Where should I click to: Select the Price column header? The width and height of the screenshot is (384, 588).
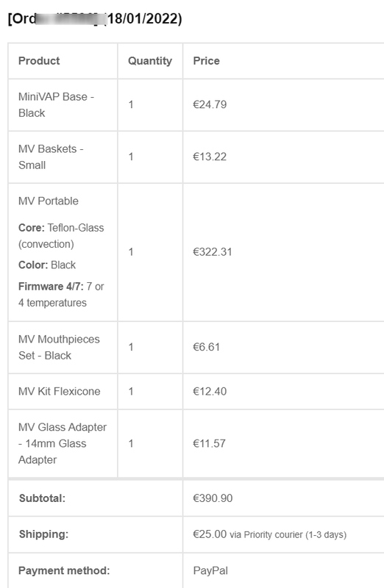pyautogui.click(x=206, y=61)
